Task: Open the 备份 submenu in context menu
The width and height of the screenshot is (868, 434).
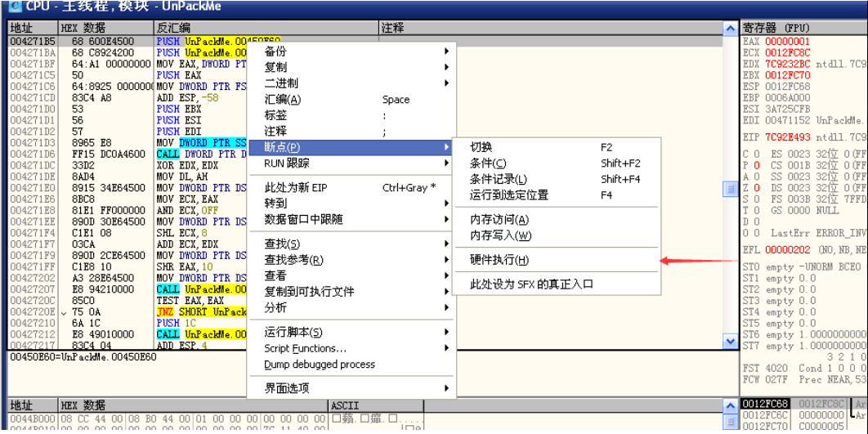Action: tap(351, 51)
